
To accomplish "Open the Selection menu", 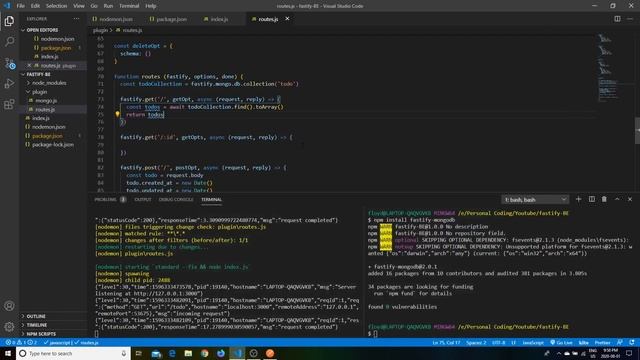I will pos(56,6).
